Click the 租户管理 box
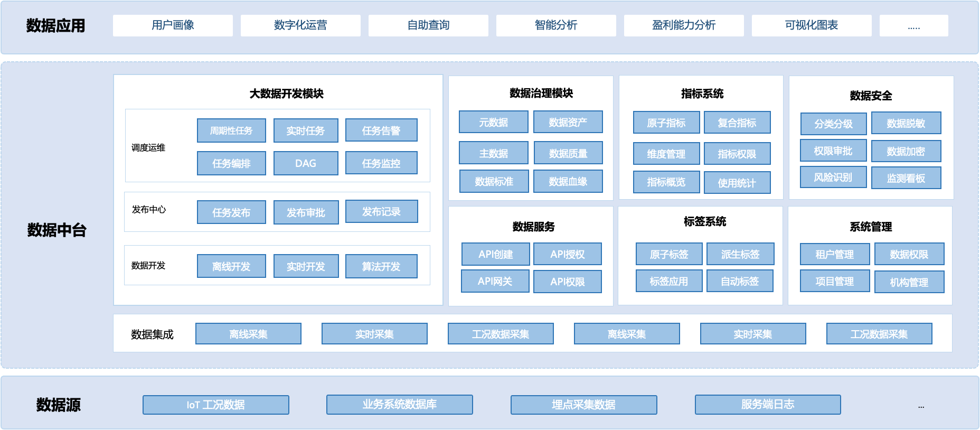980x430 pixels. point(835,254)
